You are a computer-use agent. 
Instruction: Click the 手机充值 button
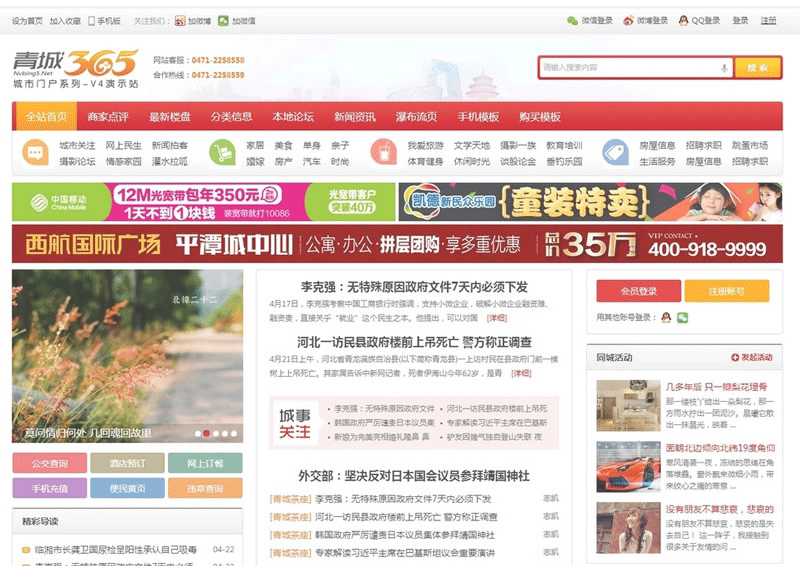pos(49,488)
